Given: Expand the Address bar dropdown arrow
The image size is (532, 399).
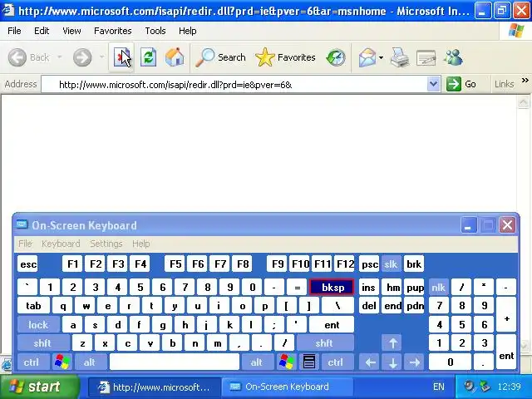Looking at the screenshot, I should (x=433, y=84).
